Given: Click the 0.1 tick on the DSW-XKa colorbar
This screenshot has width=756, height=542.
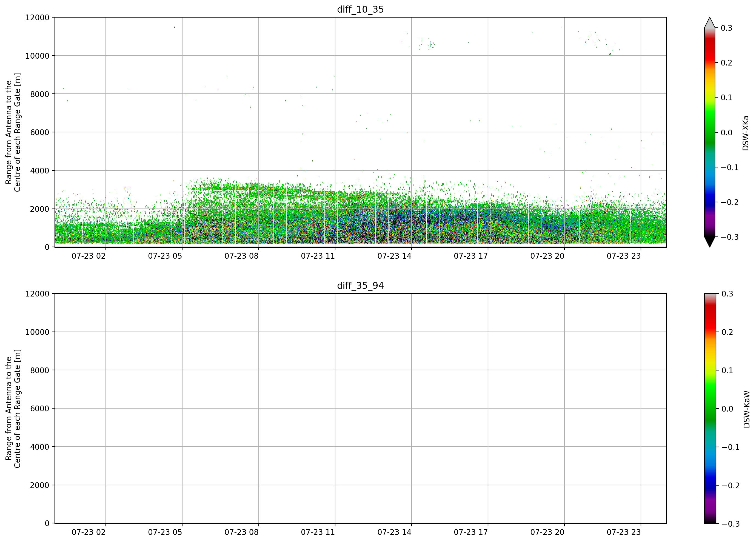Looking at the screenshot, I should (726, 98).
